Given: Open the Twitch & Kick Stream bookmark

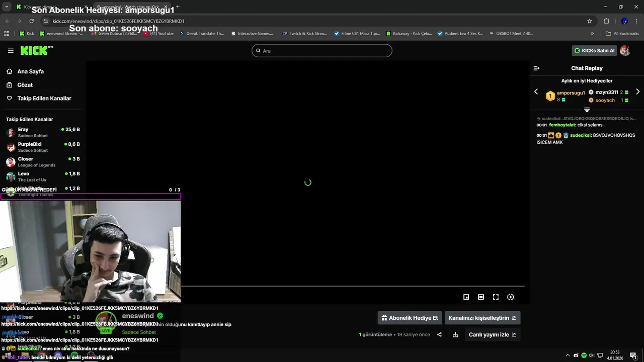Looking at the screenshot, I should pyautogui.click(x=304, y=34).
